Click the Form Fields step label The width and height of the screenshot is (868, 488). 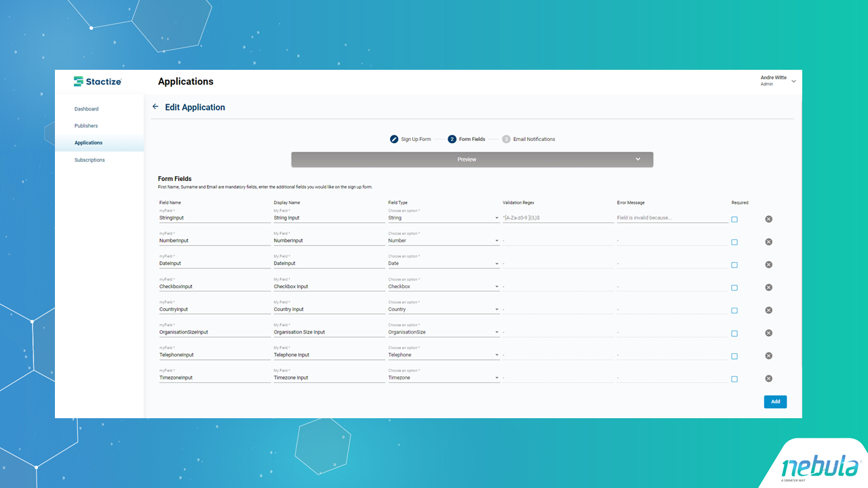[x=472, y=139]
